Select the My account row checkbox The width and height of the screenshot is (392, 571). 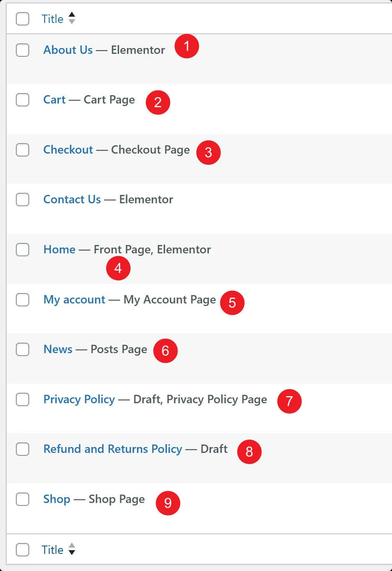pyautogui.click(x=23, y=300)
